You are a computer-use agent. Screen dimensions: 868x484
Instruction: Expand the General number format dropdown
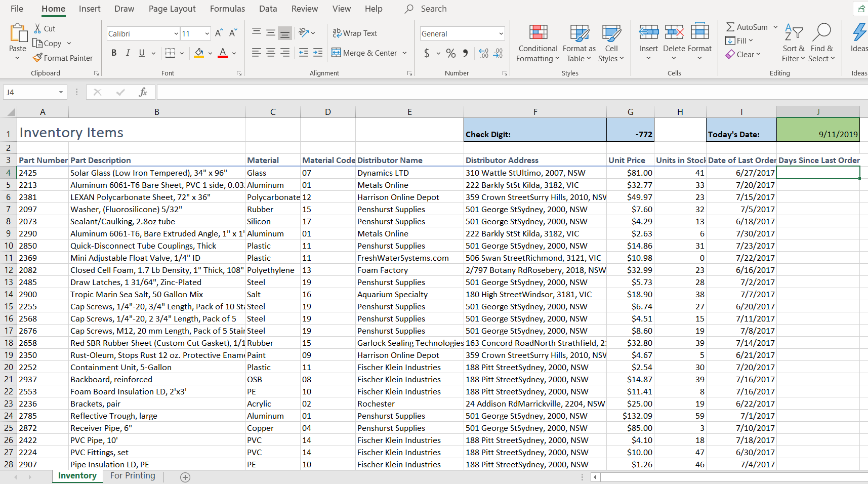click(501, 34)
